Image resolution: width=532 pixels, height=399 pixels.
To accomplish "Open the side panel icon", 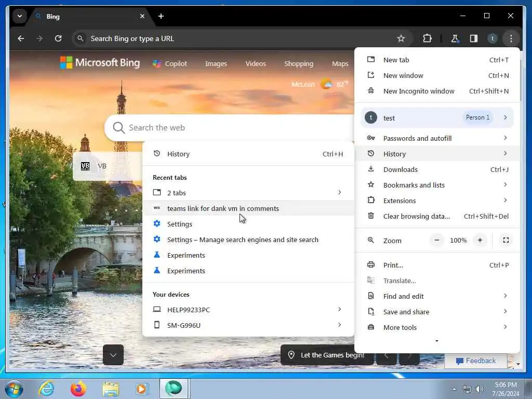I will point(474,38).
